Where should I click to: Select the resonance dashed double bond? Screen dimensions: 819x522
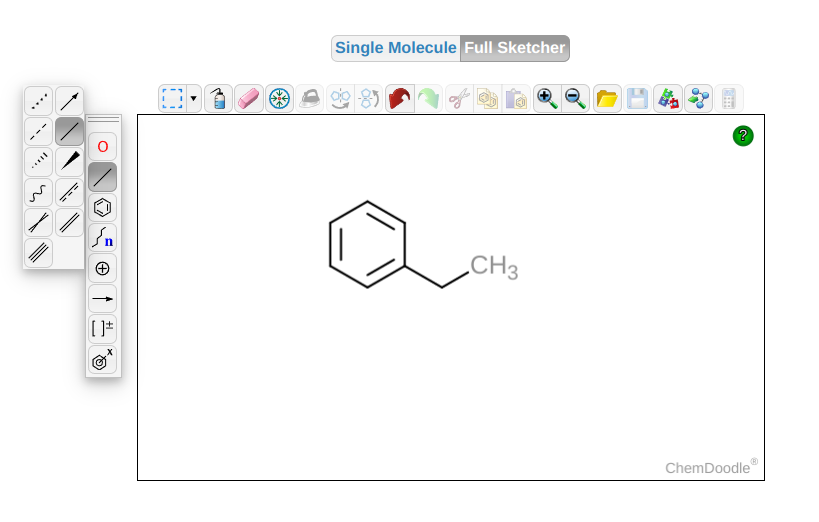tap(69, 192)
